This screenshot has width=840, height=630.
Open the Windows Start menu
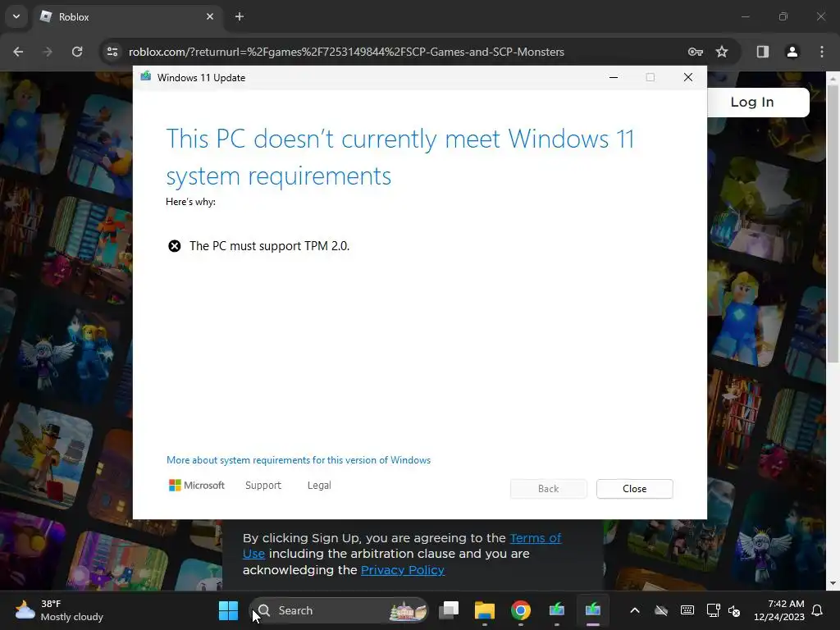tap(228, 610)
